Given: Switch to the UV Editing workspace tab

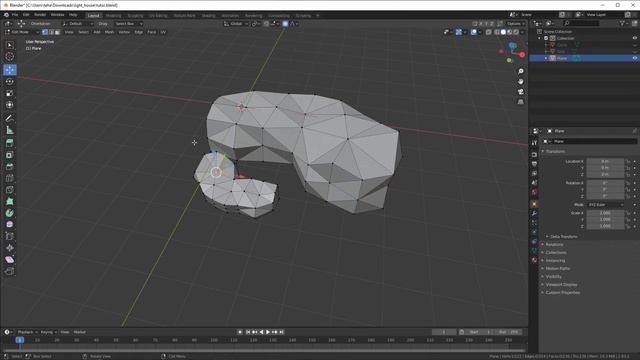Looking at the screenshot, I should [x=158, y=16].
